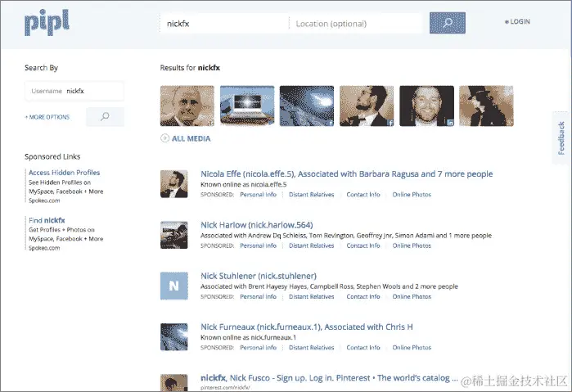
Task: Open Personal Info for Nick Furneaux
Action: click(x=259, y=348)
